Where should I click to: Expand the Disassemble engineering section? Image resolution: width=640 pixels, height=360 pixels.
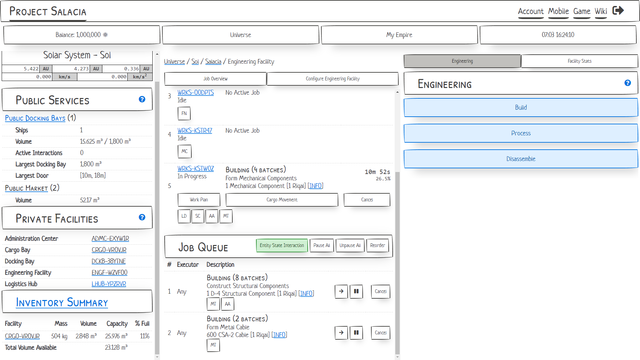click(x=520, y=159)
